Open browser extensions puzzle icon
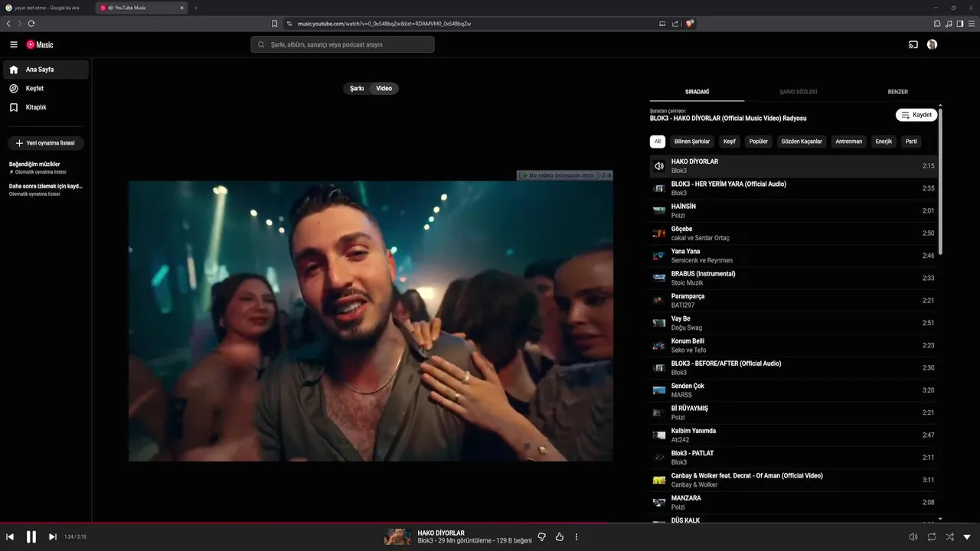The height and width of the screenshot is (551, 980). (937, 24)
